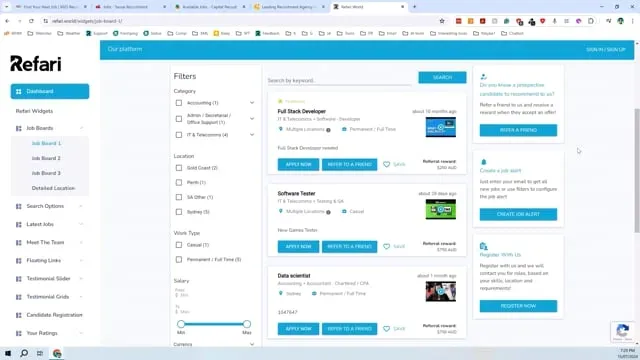
Task: Save the Full Stack Developer job heart
Action: pos(387,164)
